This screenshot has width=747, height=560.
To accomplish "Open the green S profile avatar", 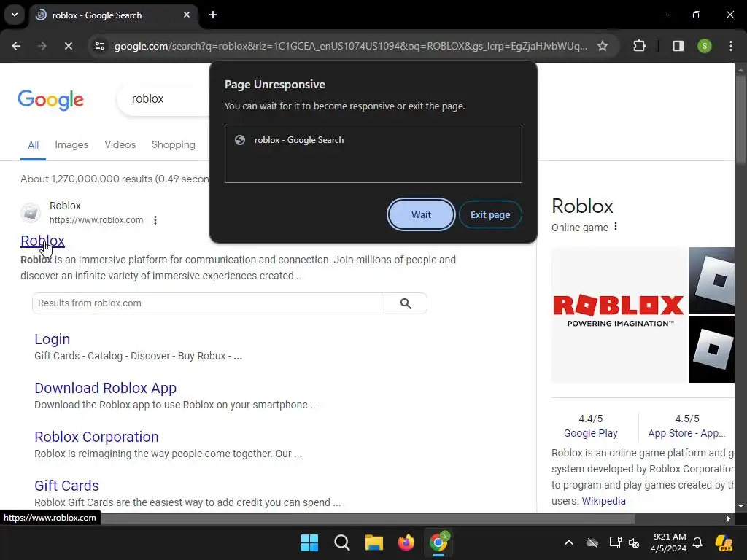I will pyautogui.click(x=704, y=46).
